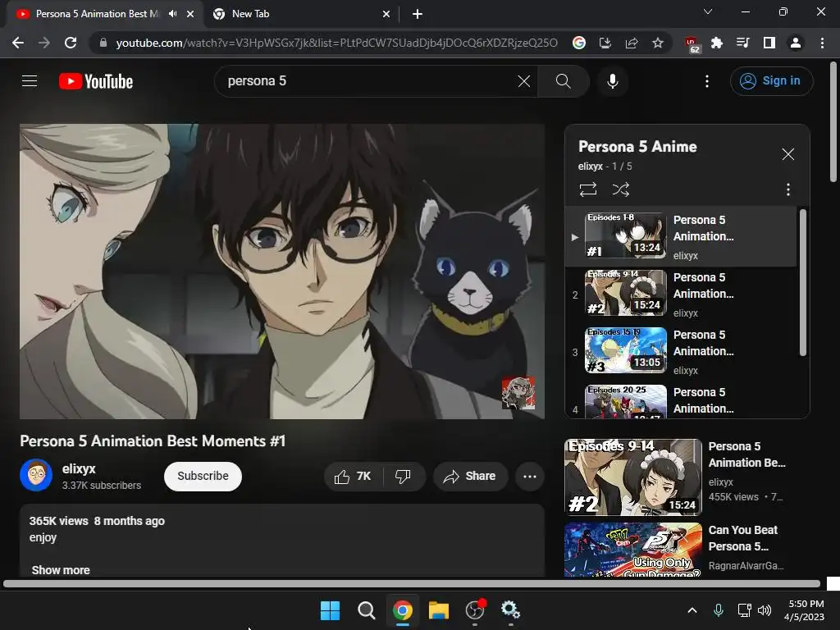Image resolution: width=840 pixels, height=630 pixels.
Task: Start voice search with microphone icon
Action: (x=612, y=81)
